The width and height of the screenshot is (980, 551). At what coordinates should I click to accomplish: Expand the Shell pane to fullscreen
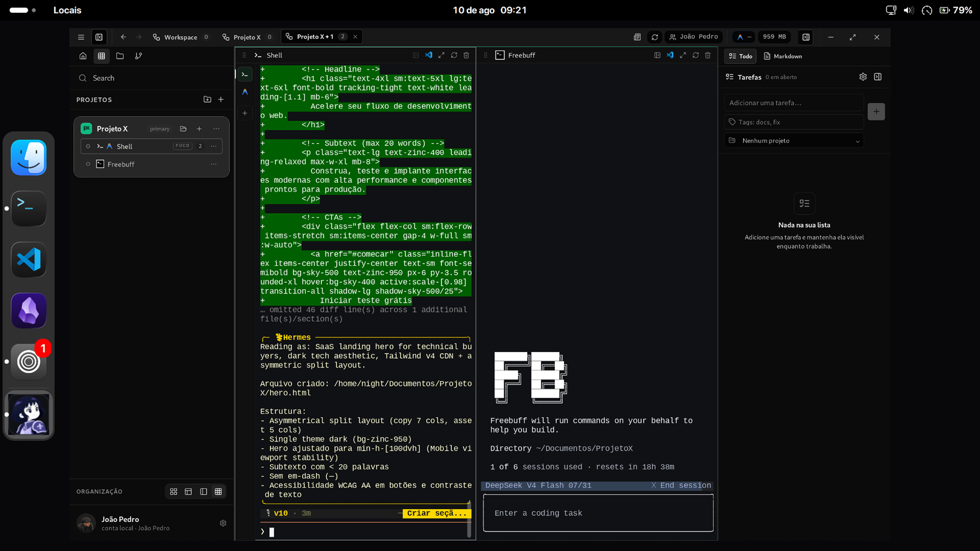[441, 55]
